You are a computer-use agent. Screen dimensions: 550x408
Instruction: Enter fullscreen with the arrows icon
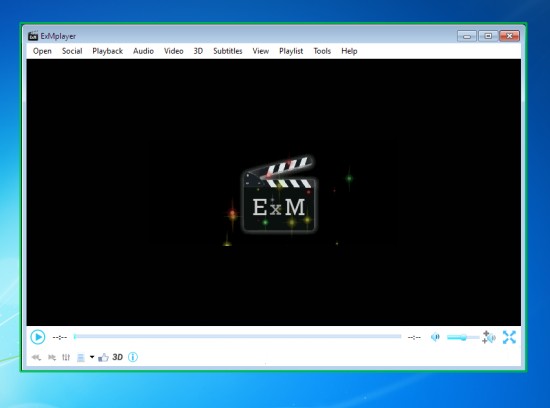pyautogui.click(x=509, y=337)
